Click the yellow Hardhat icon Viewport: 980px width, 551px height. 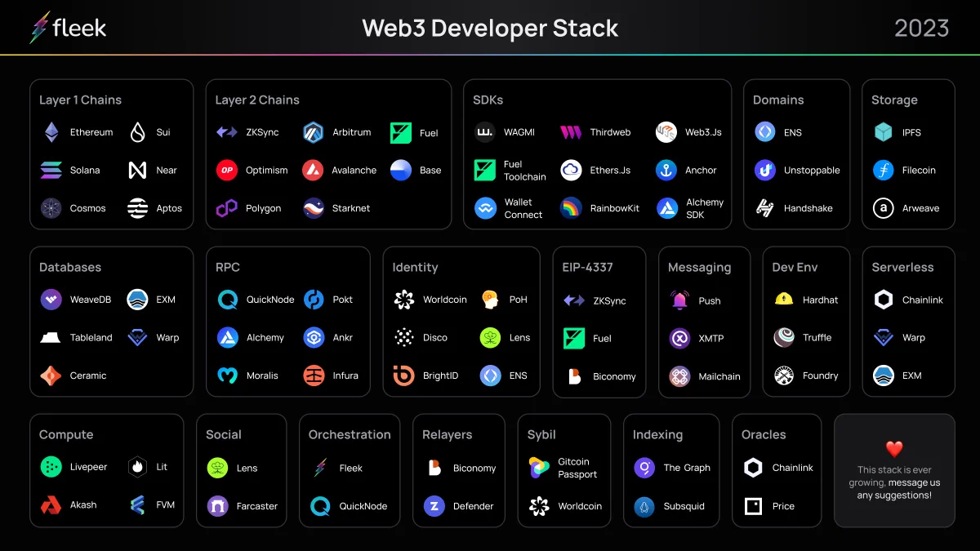tap(784, 300)
